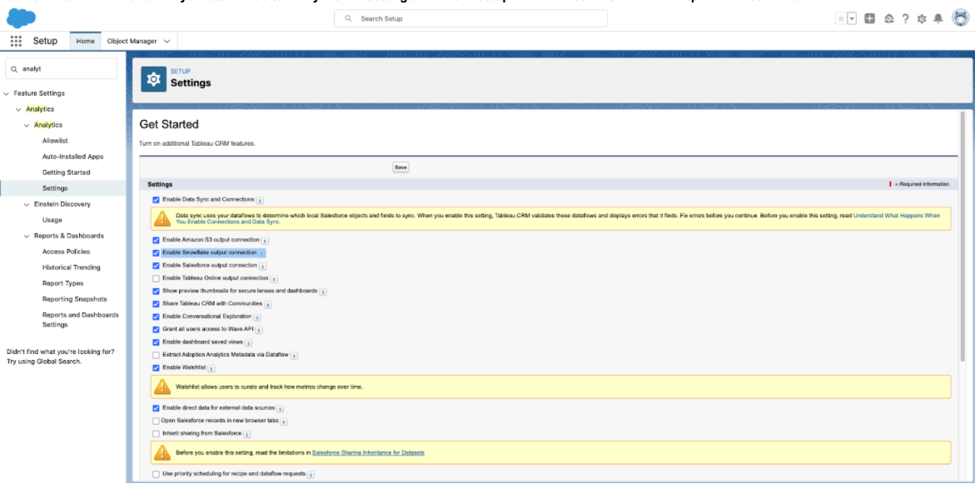
Task: Click the Salesforce cloud logo
Action: (21, 17)
